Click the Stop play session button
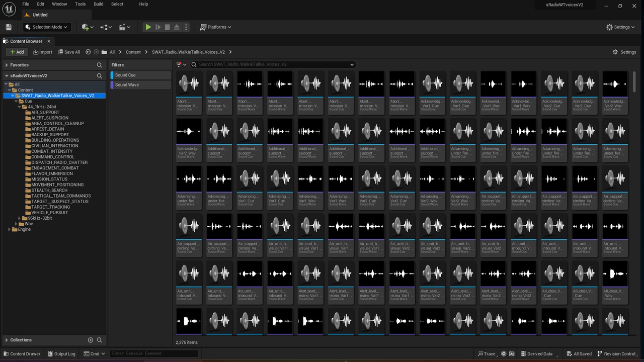Viewport: 644px width, 362px height. pyautogui.click(x=168, y=27)
